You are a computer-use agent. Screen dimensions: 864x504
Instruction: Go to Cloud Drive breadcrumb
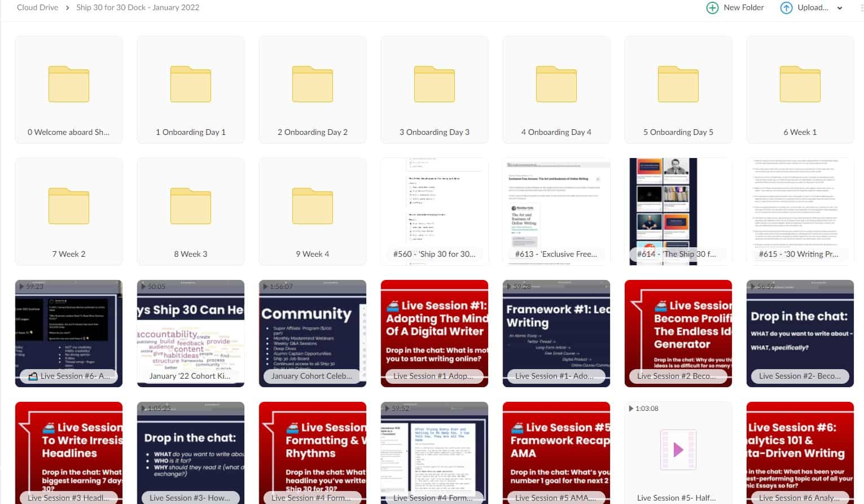[37, 8]
